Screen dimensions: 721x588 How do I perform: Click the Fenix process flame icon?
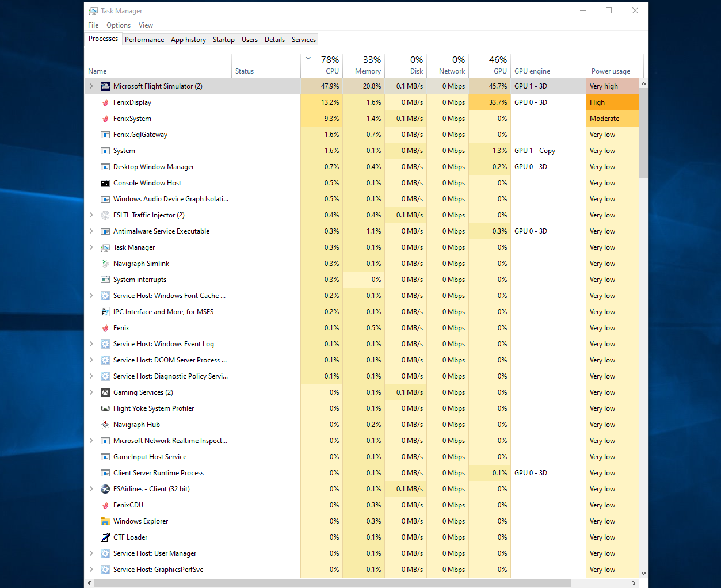(105, 328)
